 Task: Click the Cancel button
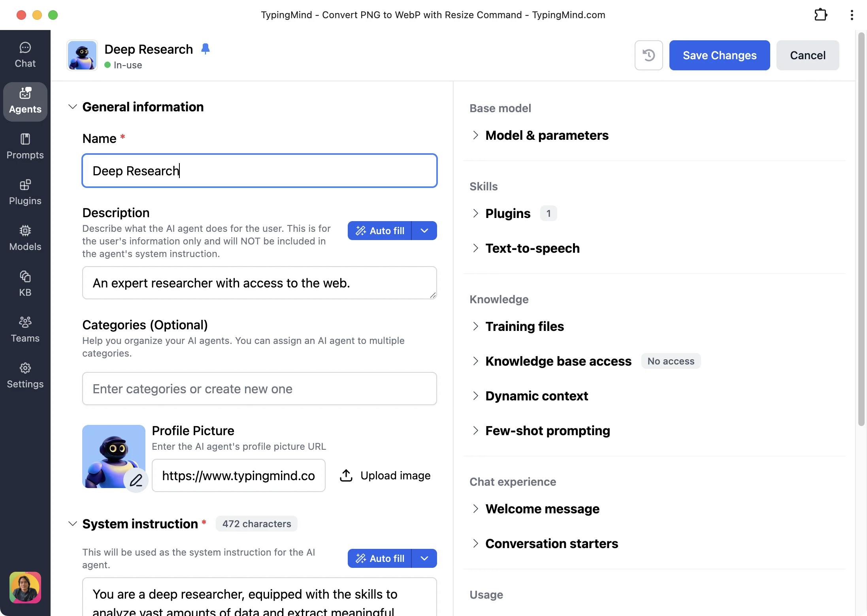tap(807, 55)
